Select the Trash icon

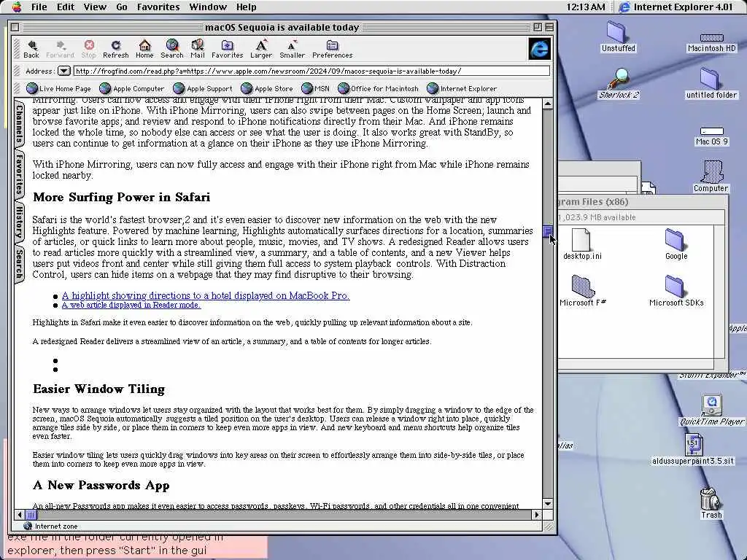tap(711, 503)
